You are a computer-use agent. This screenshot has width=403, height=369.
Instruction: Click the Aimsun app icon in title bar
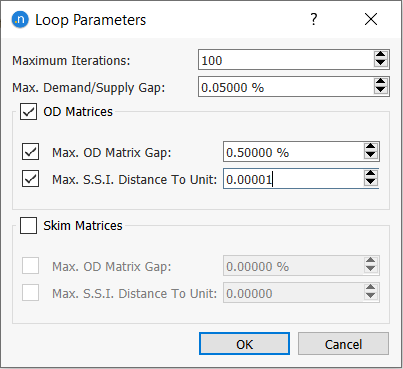pyautogui.click(x=20, y=19)
